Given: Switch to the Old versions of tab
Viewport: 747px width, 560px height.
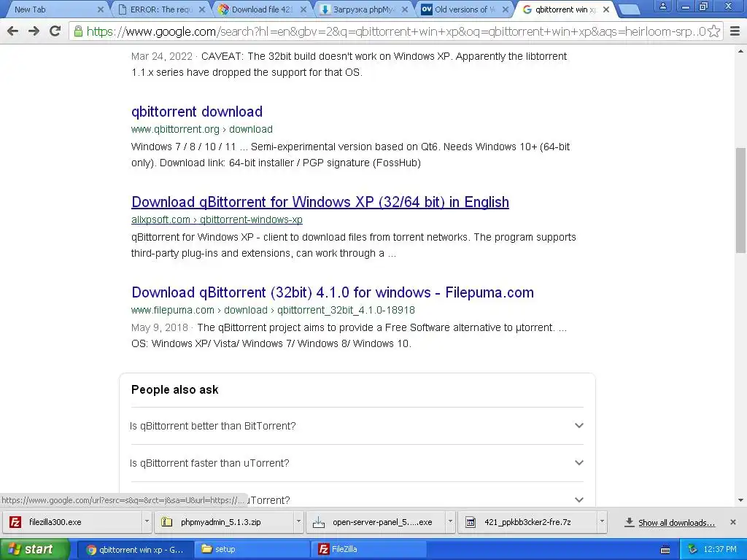Looking at the screenshot, I should (465, 9).
